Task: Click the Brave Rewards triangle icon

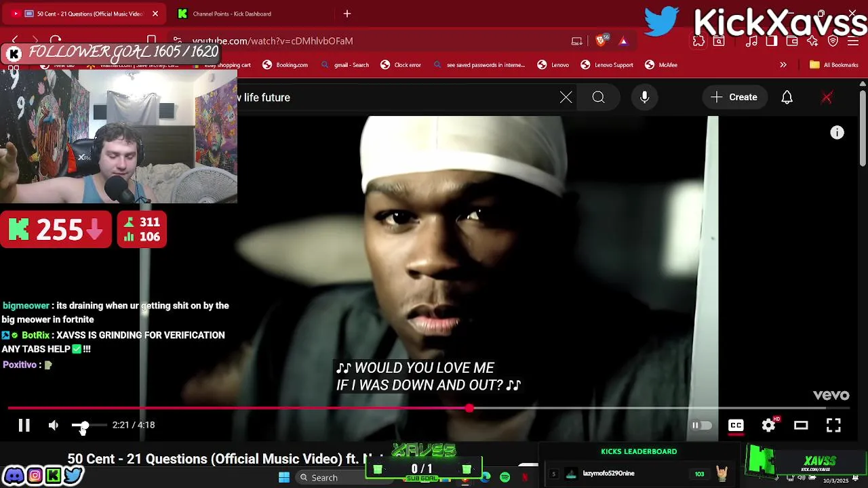Action: pos(623,41)
